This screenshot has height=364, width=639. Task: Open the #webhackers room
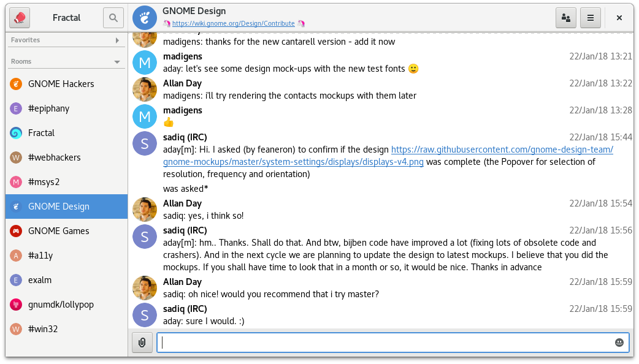click(x=66, y=157)
